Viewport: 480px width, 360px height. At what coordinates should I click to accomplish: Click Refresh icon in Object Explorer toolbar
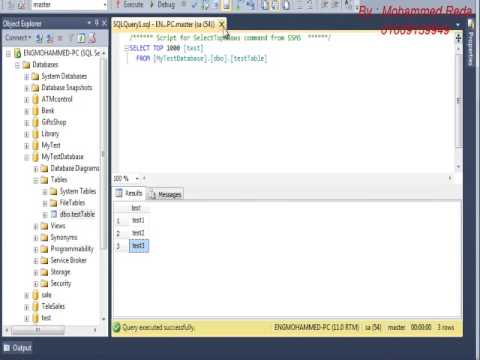(82, 38)
